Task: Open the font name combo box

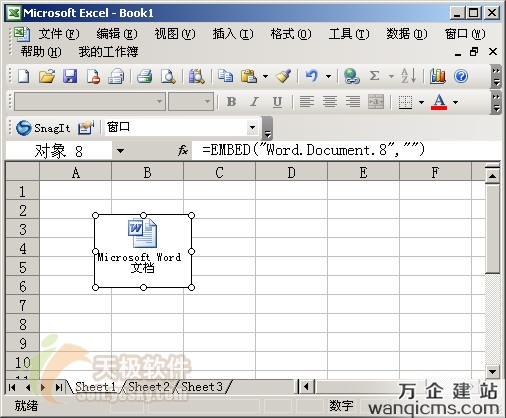Action: (90, 101)
